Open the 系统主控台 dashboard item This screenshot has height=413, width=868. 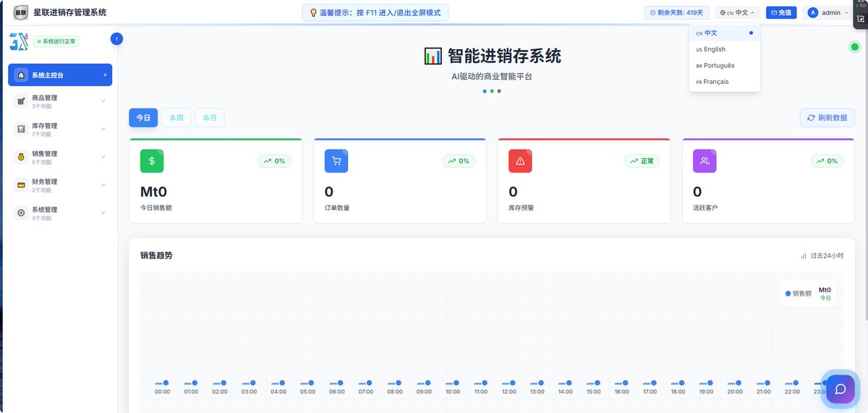[x=60, y=74]
